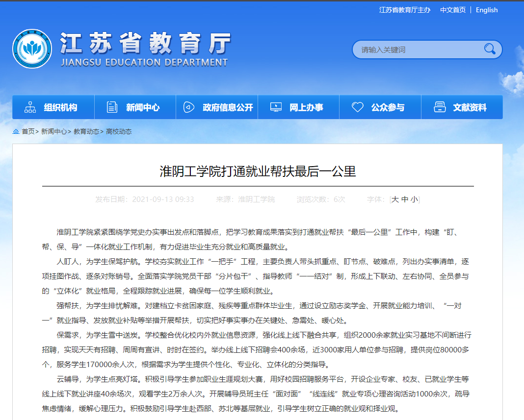This screenshot has width=524, height=420.
Task: Set font size to 大 (large)
Action: (394, 199)
